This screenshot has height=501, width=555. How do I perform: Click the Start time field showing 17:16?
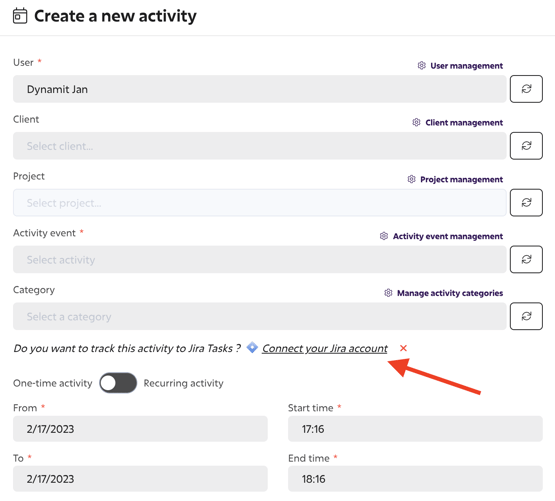[415, 429]
